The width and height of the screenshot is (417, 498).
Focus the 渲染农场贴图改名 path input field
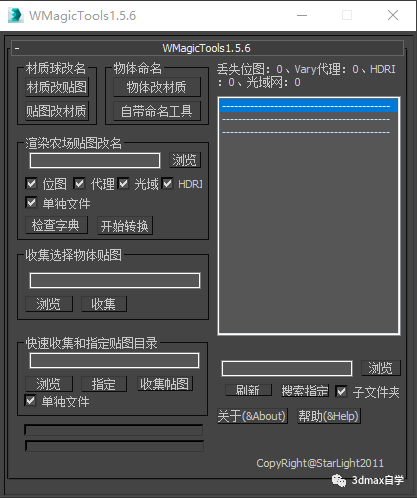[95, 161]
